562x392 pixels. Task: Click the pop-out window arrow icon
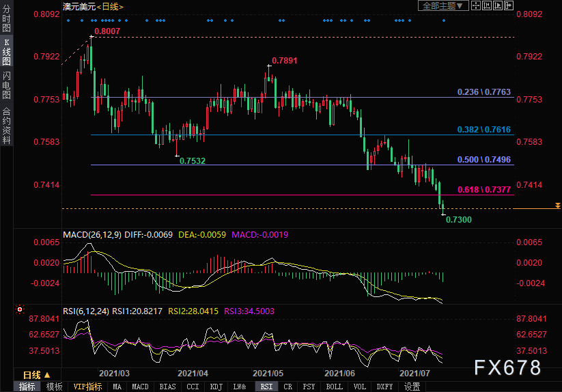(509, 5)
